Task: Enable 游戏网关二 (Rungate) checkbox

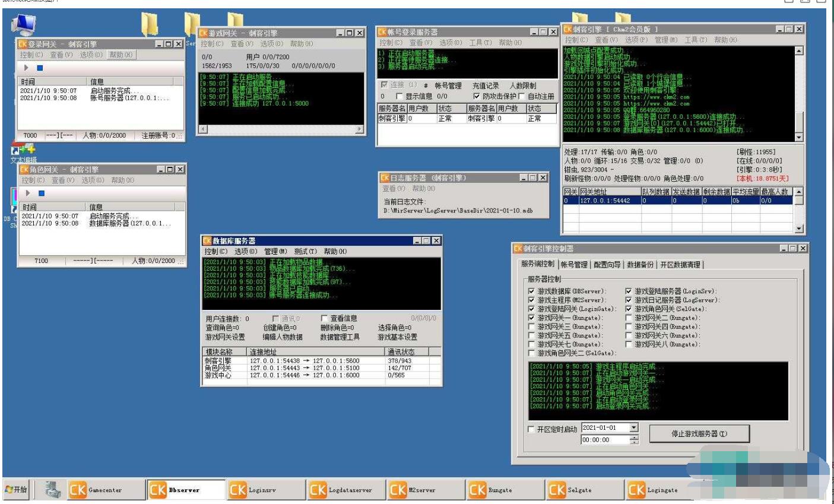Action: (629, 318)
